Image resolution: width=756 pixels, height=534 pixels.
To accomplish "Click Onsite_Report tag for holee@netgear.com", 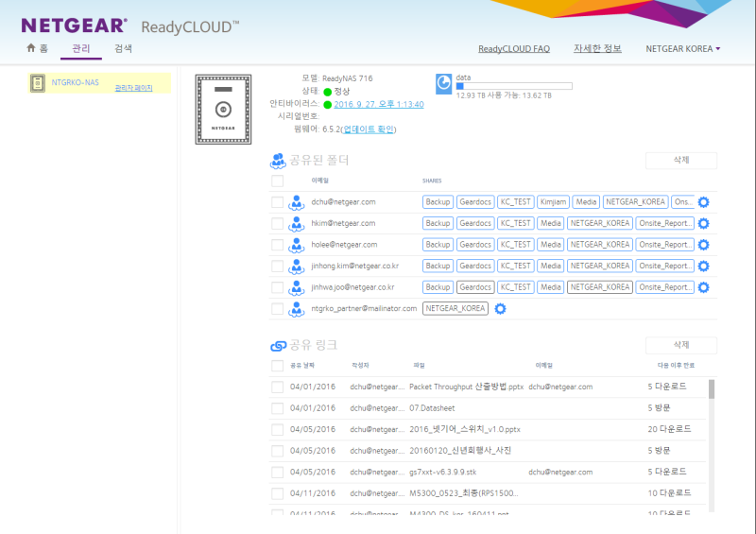I will click(x=665, y=245).
